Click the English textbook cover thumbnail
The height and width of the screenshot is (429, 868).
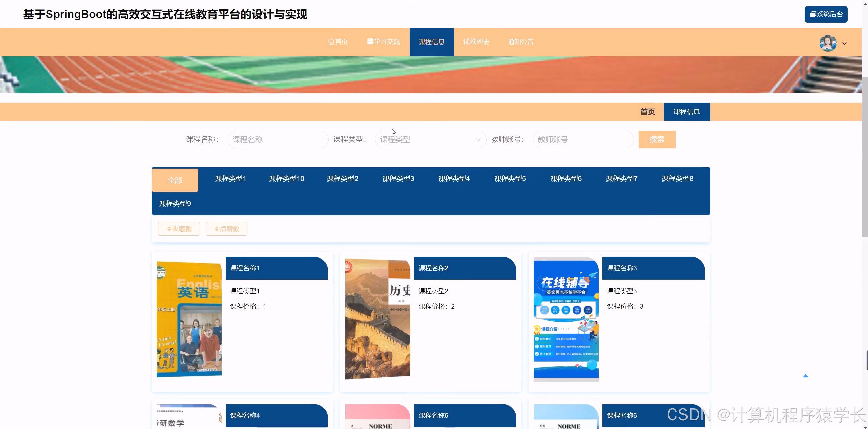pos(189,318)
